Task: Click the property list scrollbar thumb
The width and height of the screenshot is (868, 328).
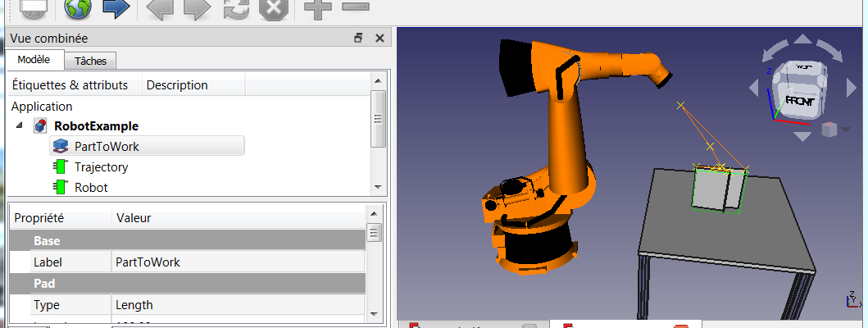Action: pyautogui.click(x=375, y=231)
